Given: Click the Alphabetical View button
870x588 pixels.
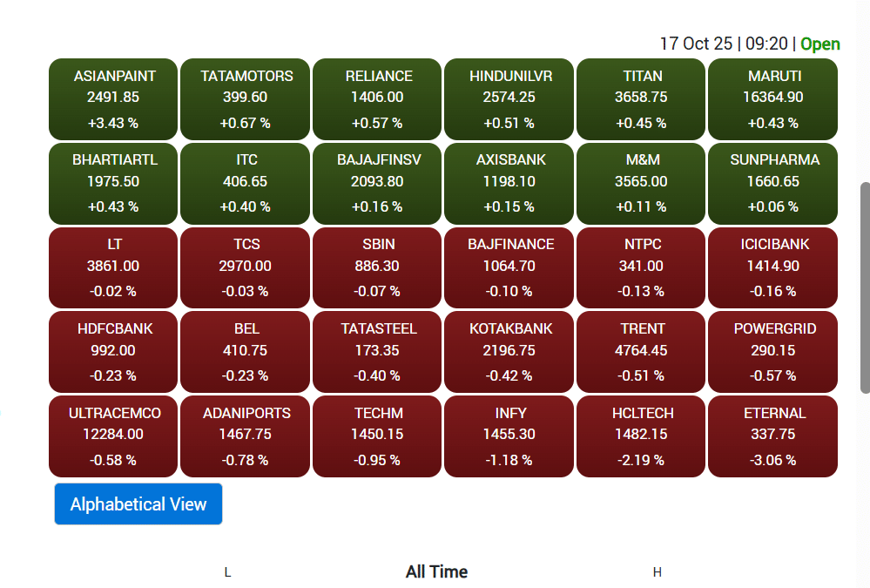Looking at the screenshot, I should 138,504.
